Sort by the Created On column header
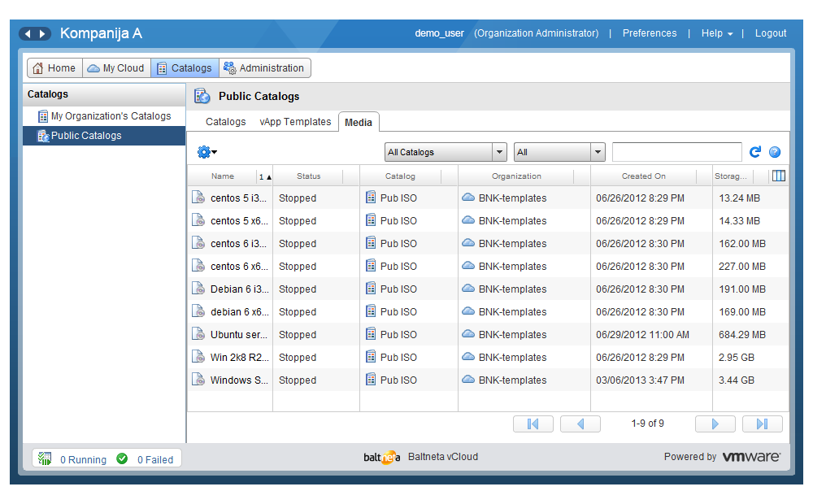The height and width of the screenshot is (504, 813). (643, 176)
